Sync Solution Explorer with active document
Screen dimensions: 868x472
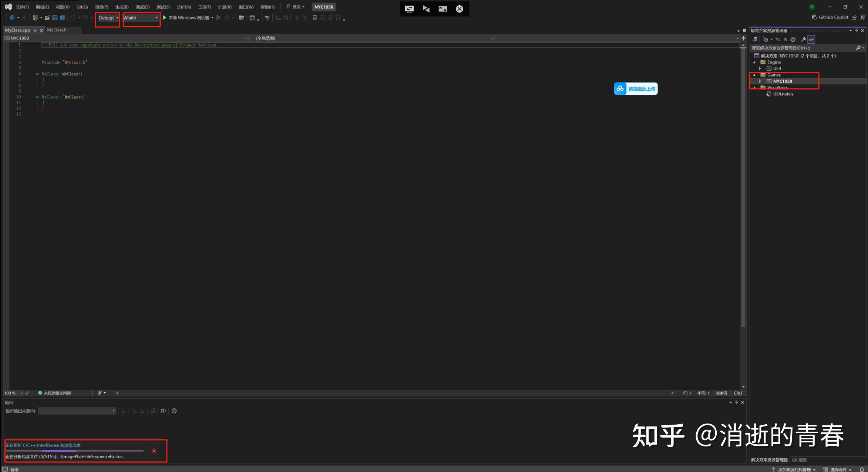tap(777, 39)
